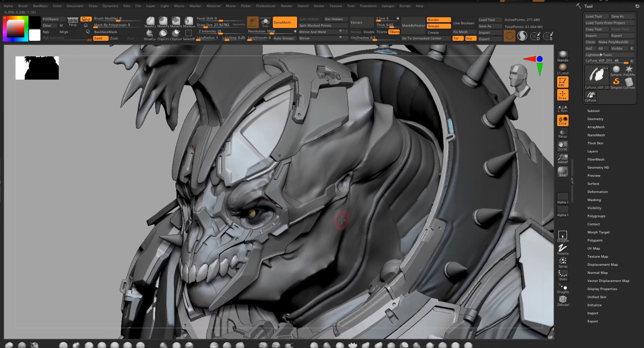
Task: Click the Go To Unmasked Center button
Action: pyautogui.click(x=426, y=38)
